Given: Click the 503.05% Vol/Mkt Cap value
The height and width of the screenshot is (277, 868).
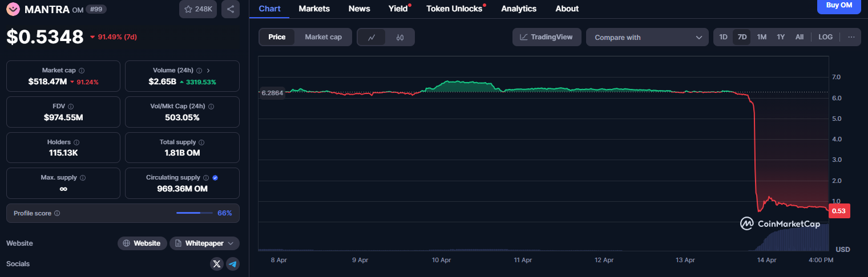Looking at the screenshot, I should [x=182, y=117].
